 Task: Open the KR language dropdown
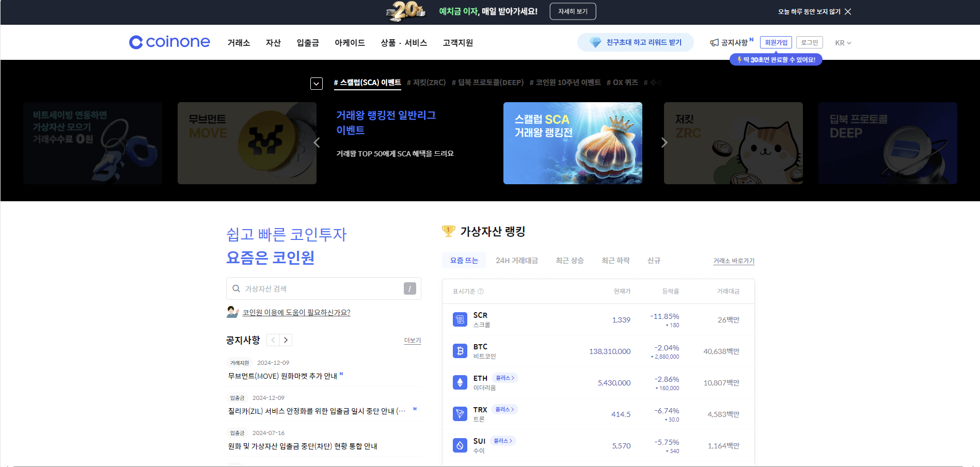click(x=843, y=43)
